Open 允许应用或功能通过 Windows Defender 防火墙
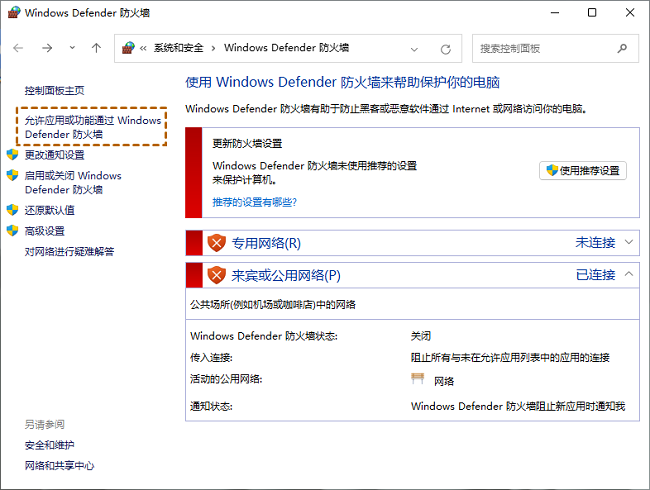This screenshot has height=490, width=650. pos(92,127)
